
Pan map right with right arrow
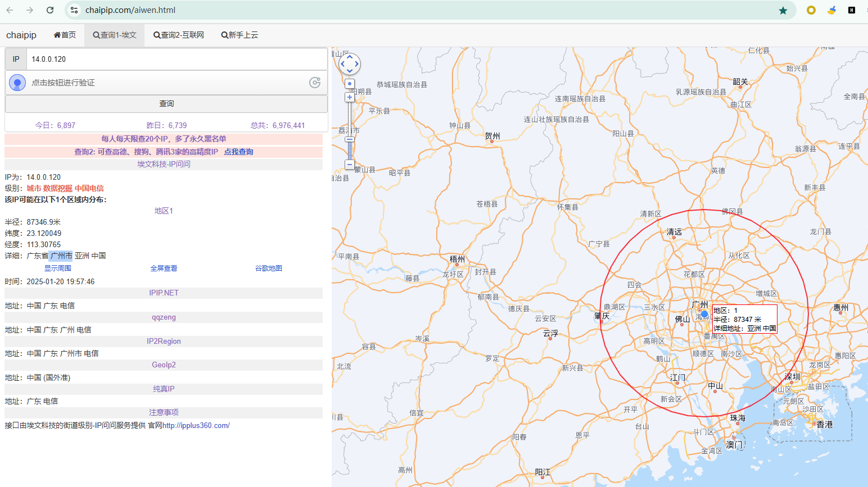point(356,64)
